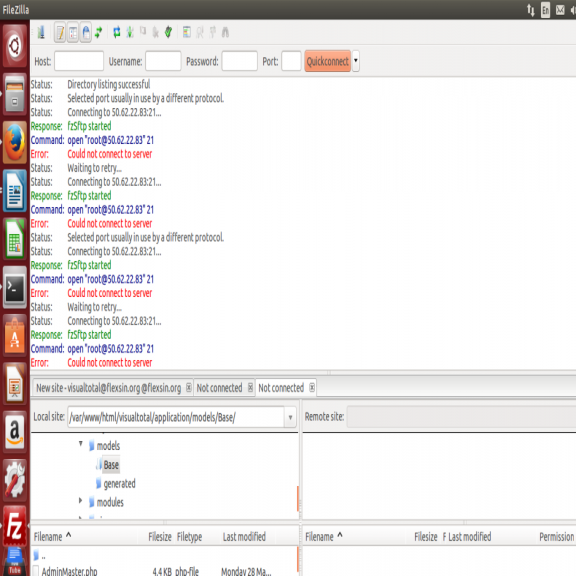Open the directory listing filters icon
This screenshot has width=576, height=576.
tap(187, 32)
